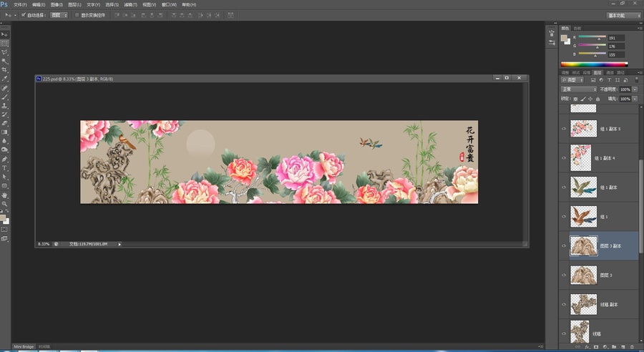Select the Crop tool
The height and width of the screenshot is (352, 644).
coord(4,70)
